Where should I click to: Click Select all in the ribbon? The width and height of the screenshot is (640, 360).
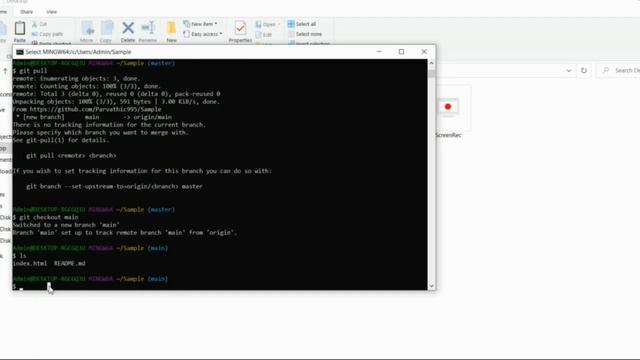302,24
